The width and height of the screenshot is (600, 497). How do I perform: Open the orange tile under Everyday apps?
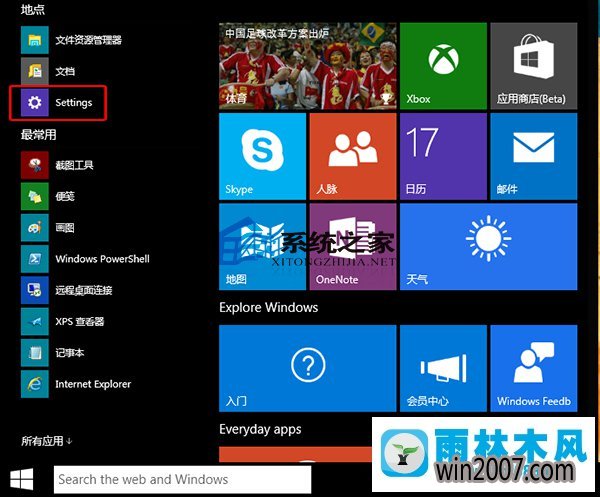[295, 454]
